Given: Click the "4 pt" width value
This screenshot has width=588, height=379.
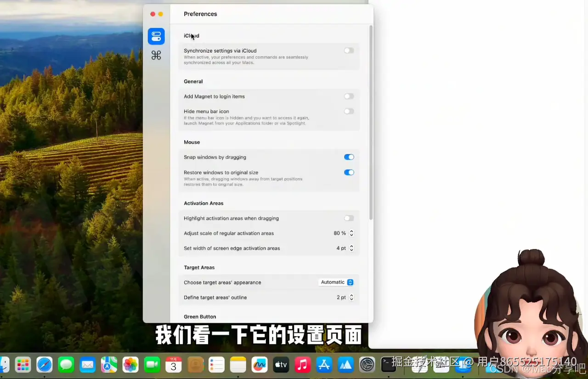Looking at the screenshot, I should click(x=341, y=248).
